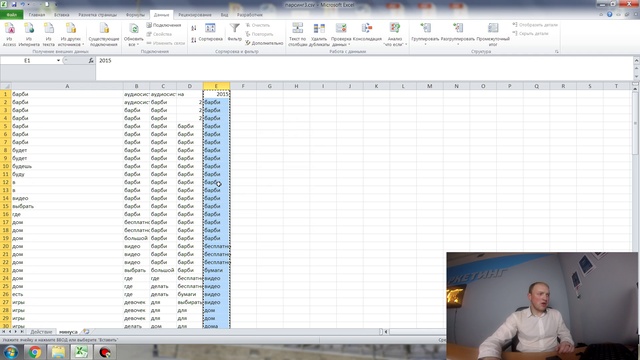Click cell A15 'выбрать'

click(67, 206)
